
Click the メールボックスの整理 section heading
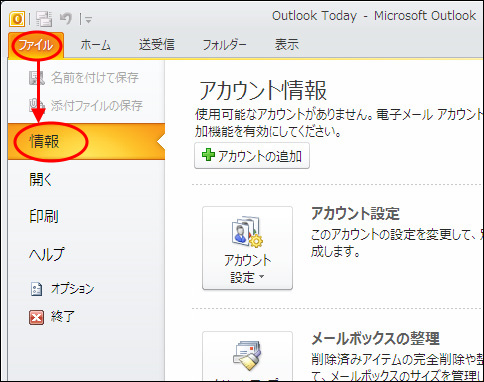(376, 339)
